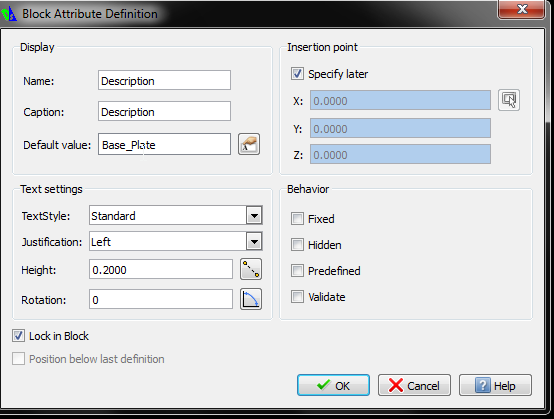Click the Z coordinate field

click(400, 154)
